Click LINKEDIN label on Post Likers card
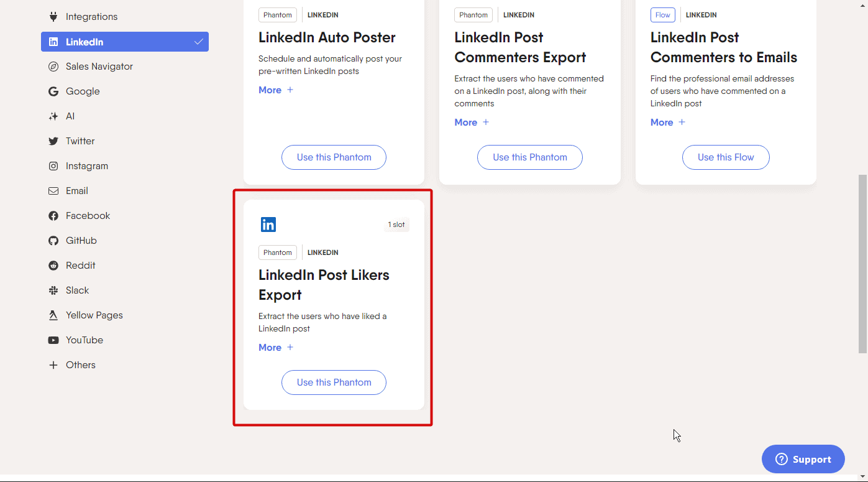The width and height of the screenshot is (868, 482). click(323, 253)
